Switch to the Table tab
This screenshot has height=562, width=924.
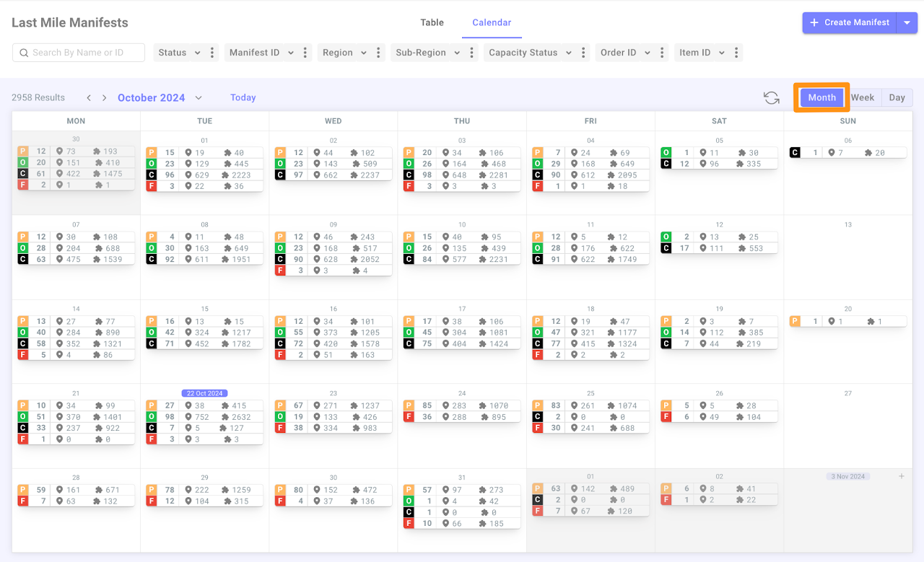432,22
